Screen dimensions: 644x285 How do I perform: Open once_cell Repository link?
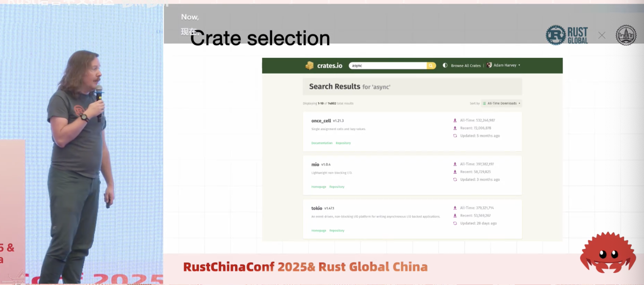coord(343,143)
